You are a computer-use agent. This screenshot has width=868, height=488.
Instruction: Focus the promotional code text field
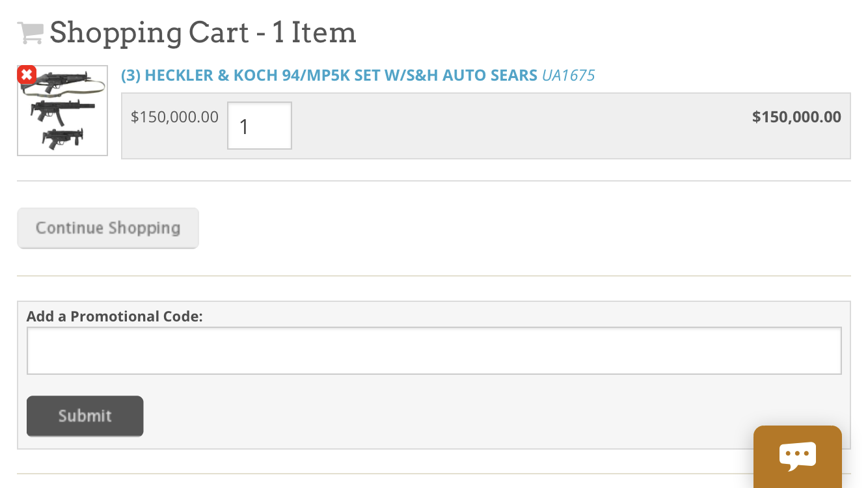point(434,351)
